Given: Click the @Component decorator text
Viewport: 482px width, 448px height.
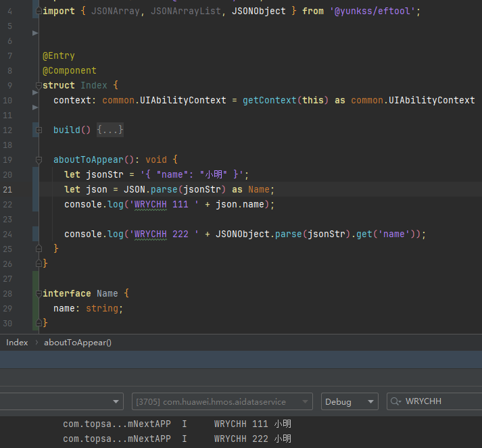Looking at the screenshot, I should 70,70.
